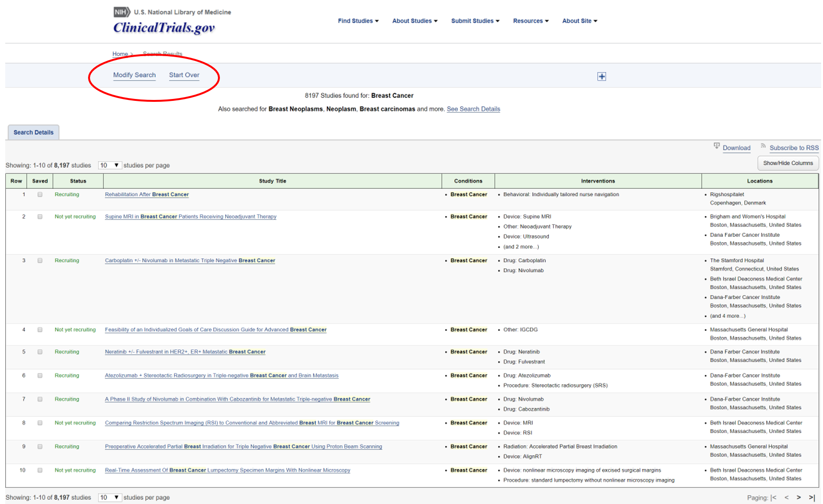823x504 pixels.
Task: Check Saved box for row 10
Action: coord(40,470)
